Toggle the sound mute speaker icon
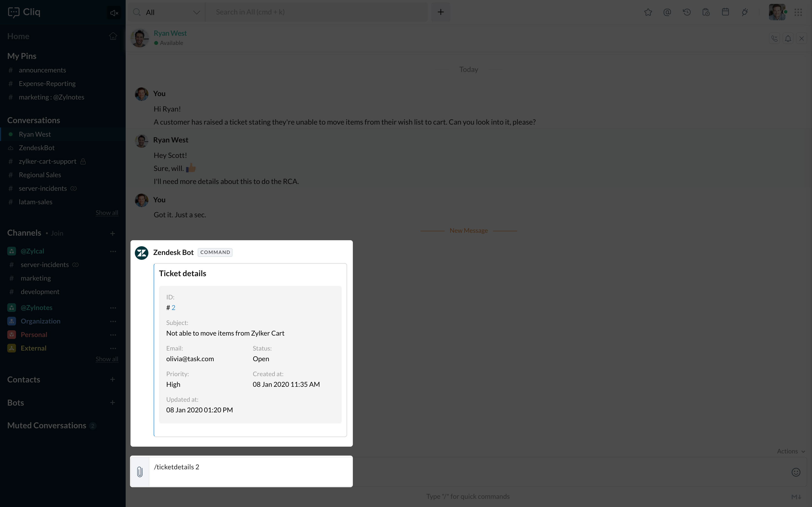The height and width of the screenshot is (507, 812). (x=114, y=13)
